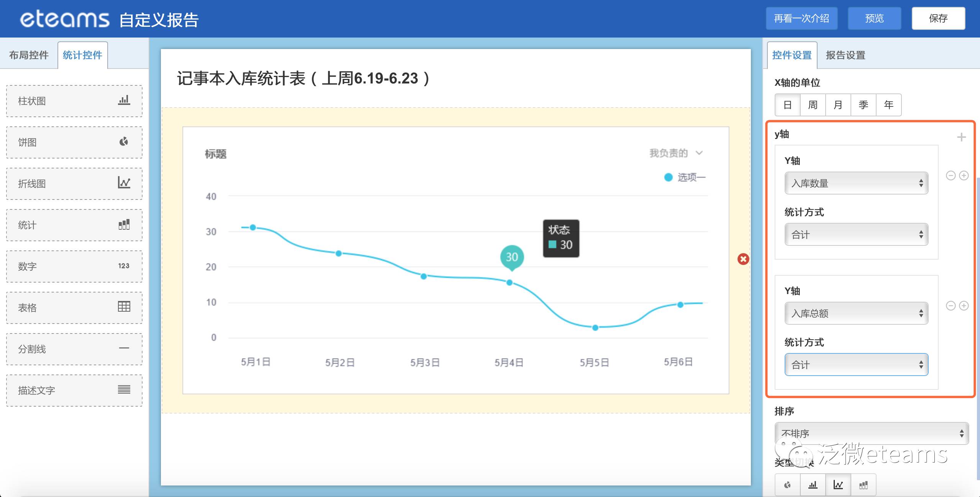Pick the 折线图 control widget
Viewport: 980px width, 497px height.
[74, 184]
